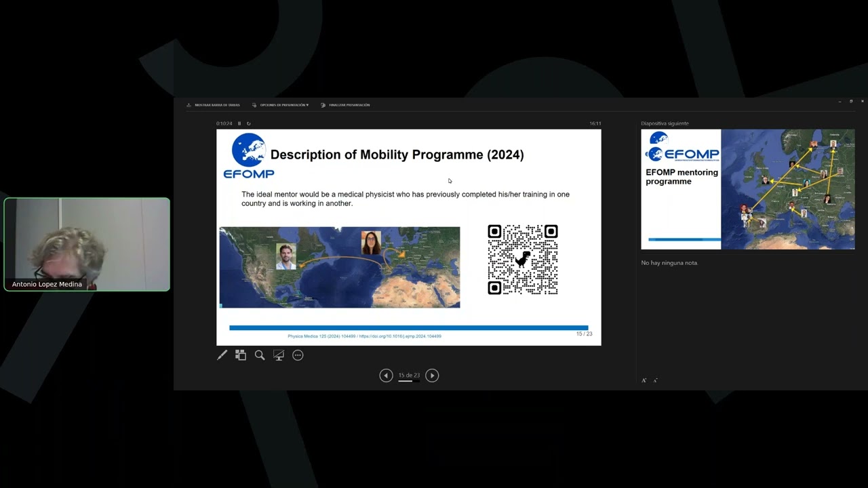Click the Finalizar presentación icon
868x488 pixels.
323,105
